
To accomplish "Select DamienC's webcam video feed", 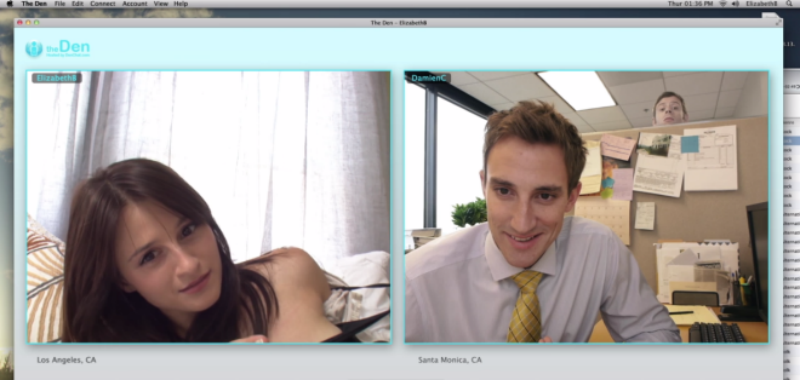I will coord(586,207).
